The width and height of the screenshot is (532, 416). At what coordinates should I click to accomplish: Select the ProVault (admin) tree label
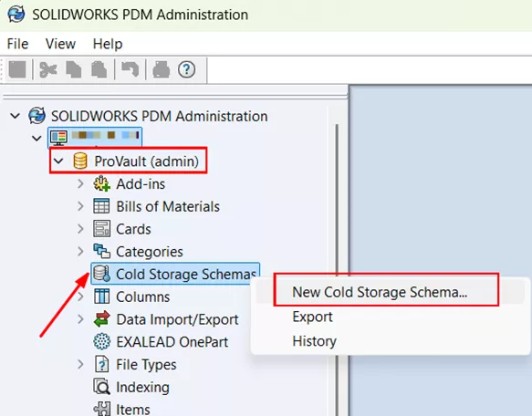(146, 161)
